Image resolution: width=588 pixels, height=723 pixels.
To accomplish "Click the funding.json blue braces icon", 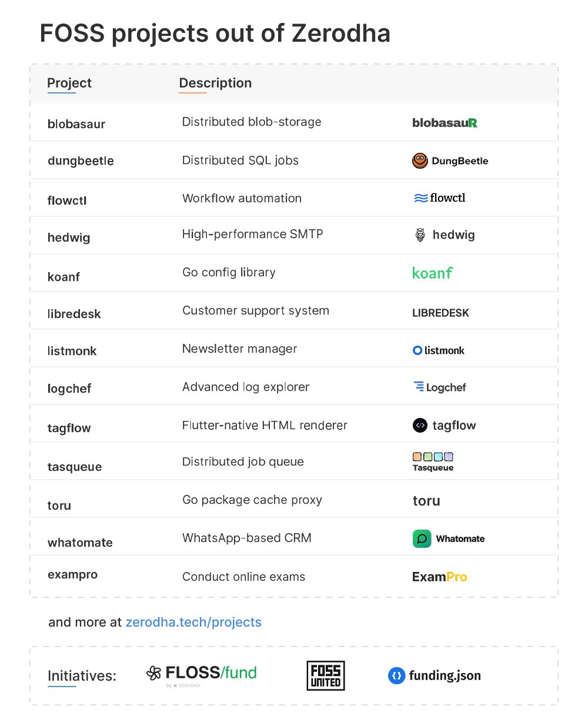I will [x=397, y=675].
